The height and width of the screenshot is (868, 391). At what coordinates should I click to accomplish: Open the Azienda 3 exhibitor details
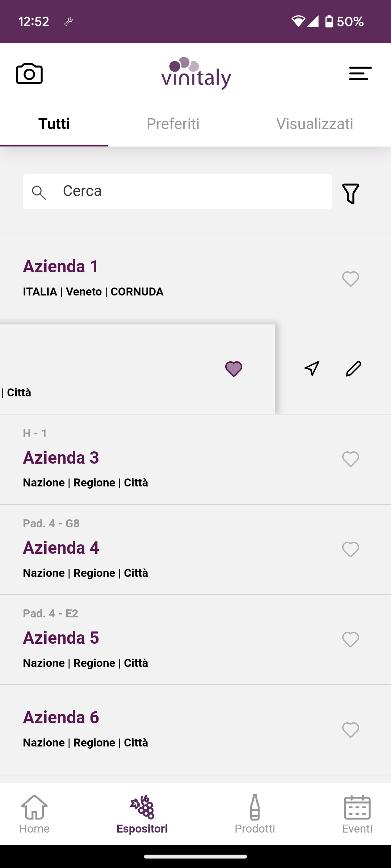[61, 458]
